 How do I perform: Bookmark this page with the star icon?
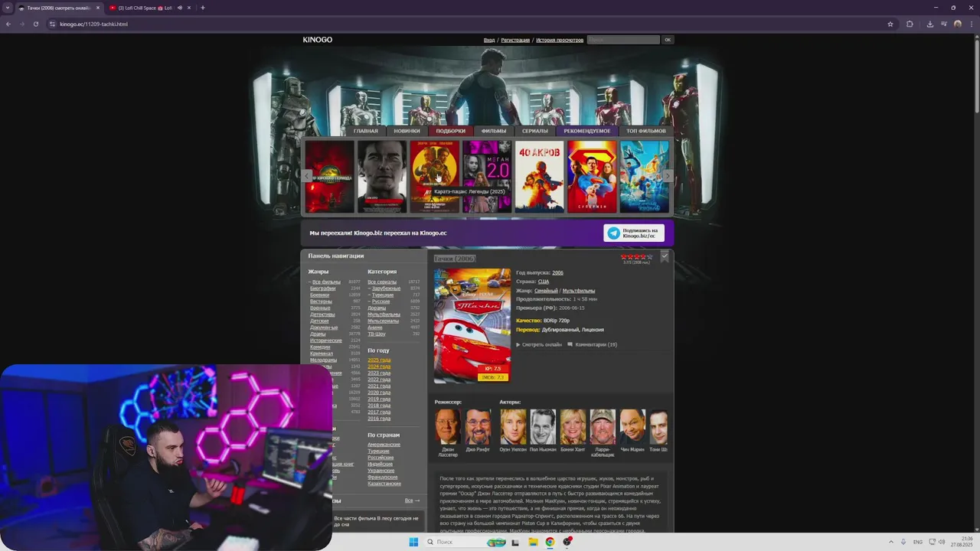(x=890, y=24)
